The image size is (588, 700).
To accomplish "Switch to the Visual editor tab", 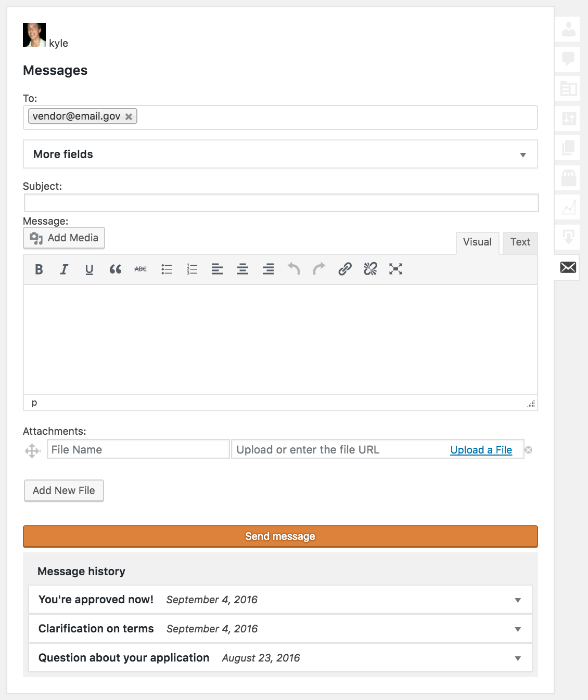I will [x=477, y=242].
